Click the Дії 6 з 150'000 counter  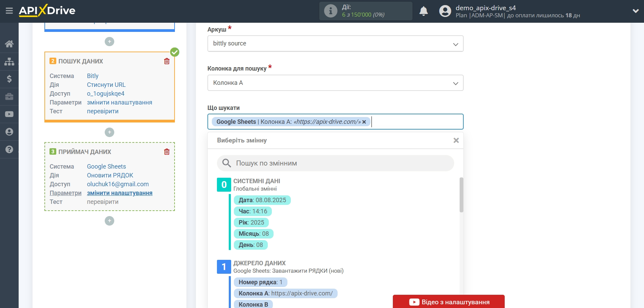(x=366, y=11)
